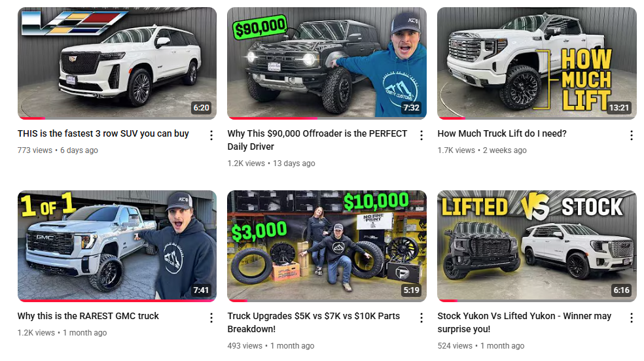
Task: Open the white Cadillac Escalade video thumbnail
Action: 117,63
